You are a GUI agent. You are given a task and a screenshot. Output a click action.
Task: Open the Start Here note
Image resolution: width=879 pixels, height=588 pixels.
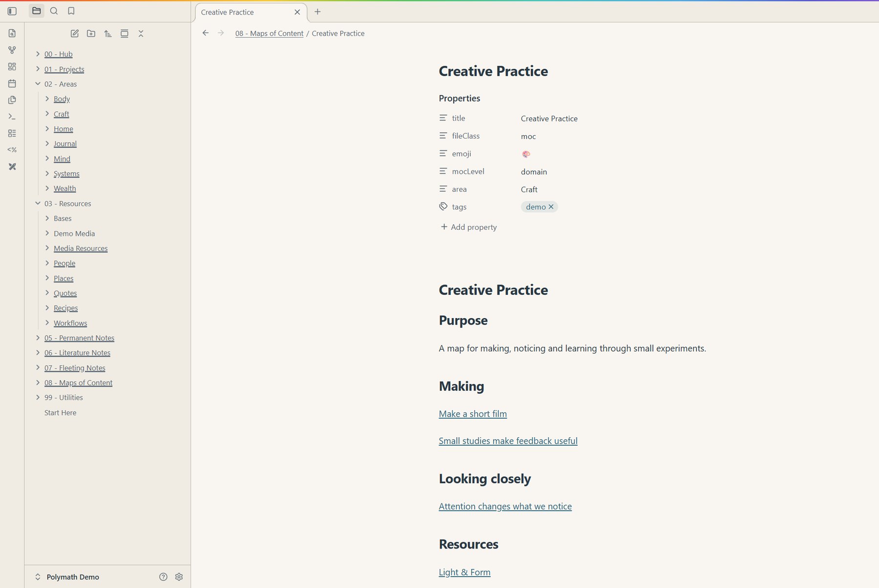[60, 413]
